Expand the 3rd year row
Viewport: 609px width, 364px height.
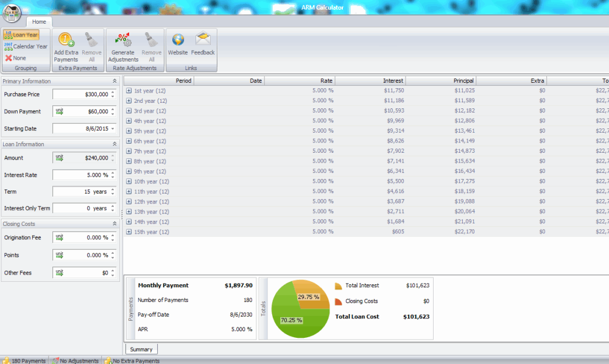click(129, 111)
